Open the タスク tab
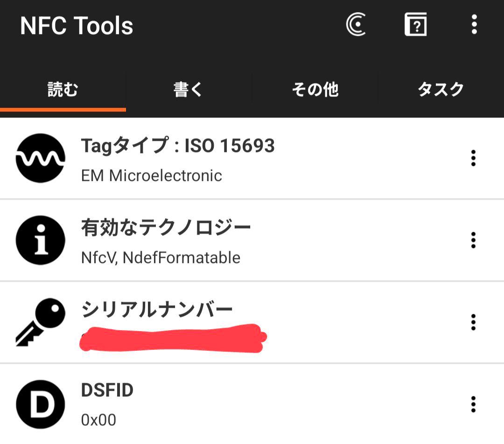Viewport: 504px width, 444px height. coord(441,89)
